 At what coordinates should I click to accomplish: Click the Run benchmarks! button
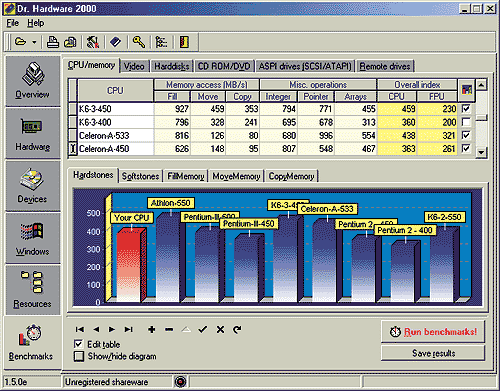(x=433, y=331)
